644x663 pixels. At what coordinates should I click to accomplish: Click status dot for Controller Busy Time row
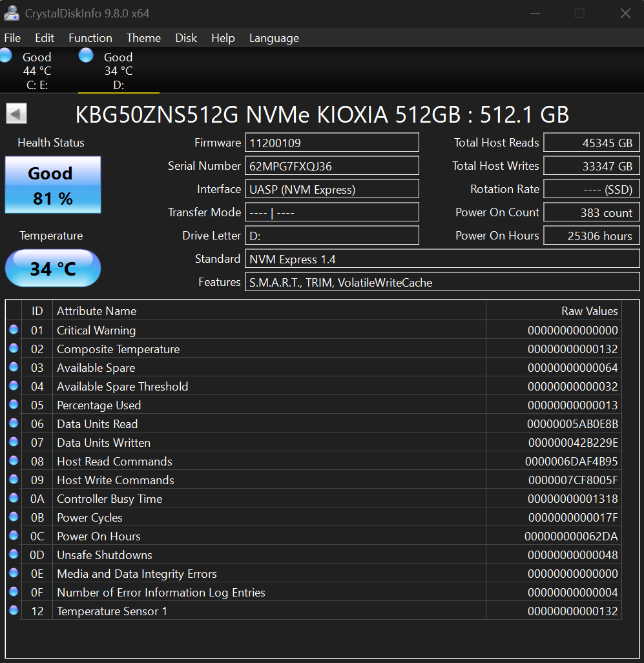coord(14,498)
